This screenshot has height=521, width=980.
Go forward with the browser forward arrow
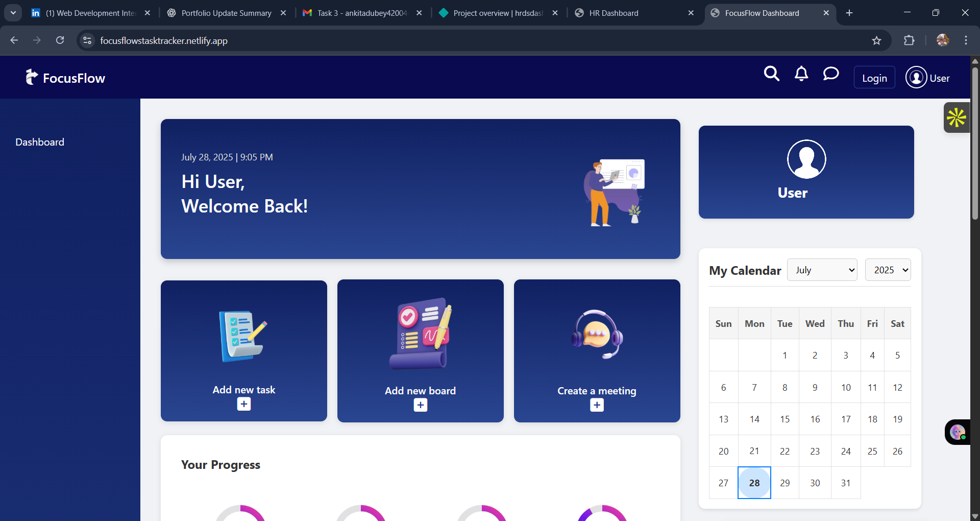[37, 40]
